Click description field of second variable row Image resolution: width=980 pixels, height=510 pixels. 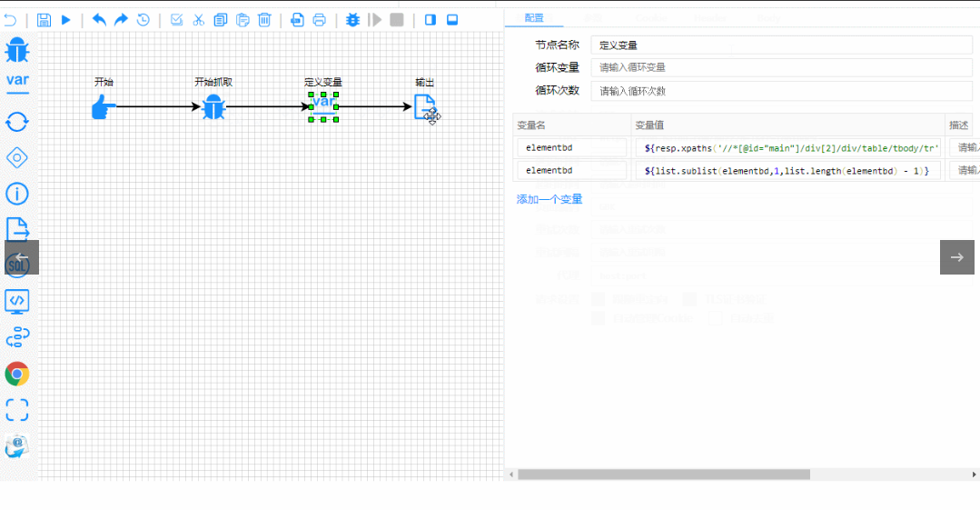965,170
